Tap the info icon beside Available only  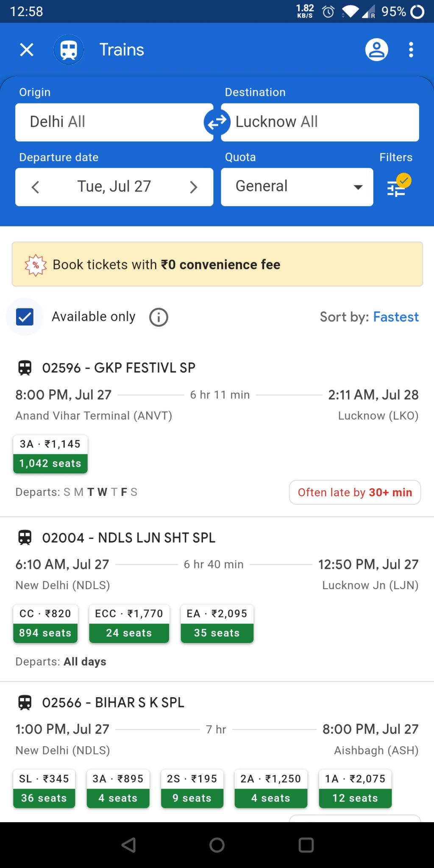point(158,317)
